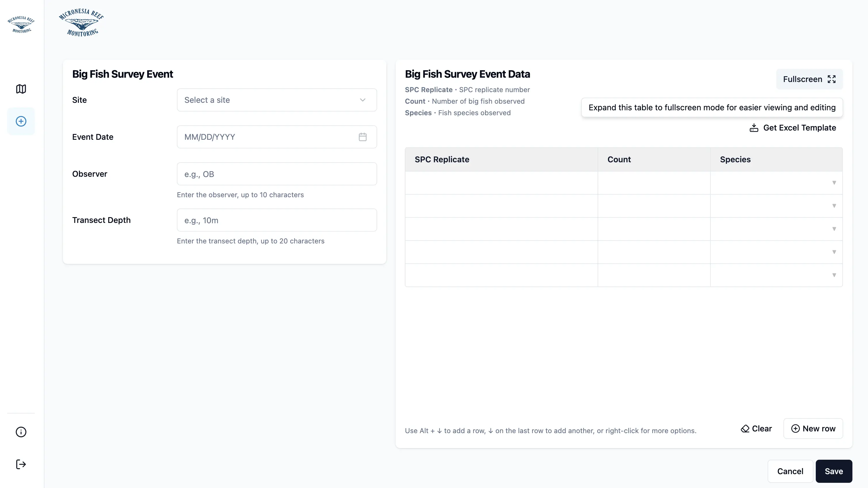Click the Site field label
Image resolution: width=868 pixels, height=488 pixels.
(80, 100)
